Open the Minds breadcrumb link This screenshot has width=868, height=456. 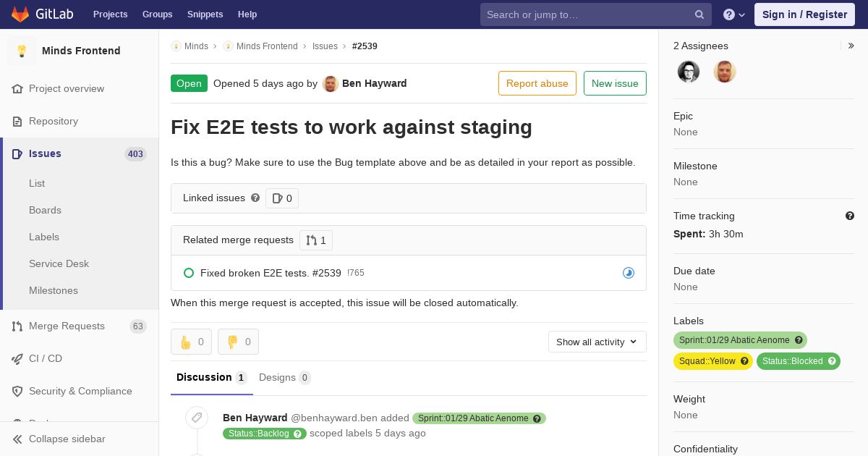pos(196,46)
